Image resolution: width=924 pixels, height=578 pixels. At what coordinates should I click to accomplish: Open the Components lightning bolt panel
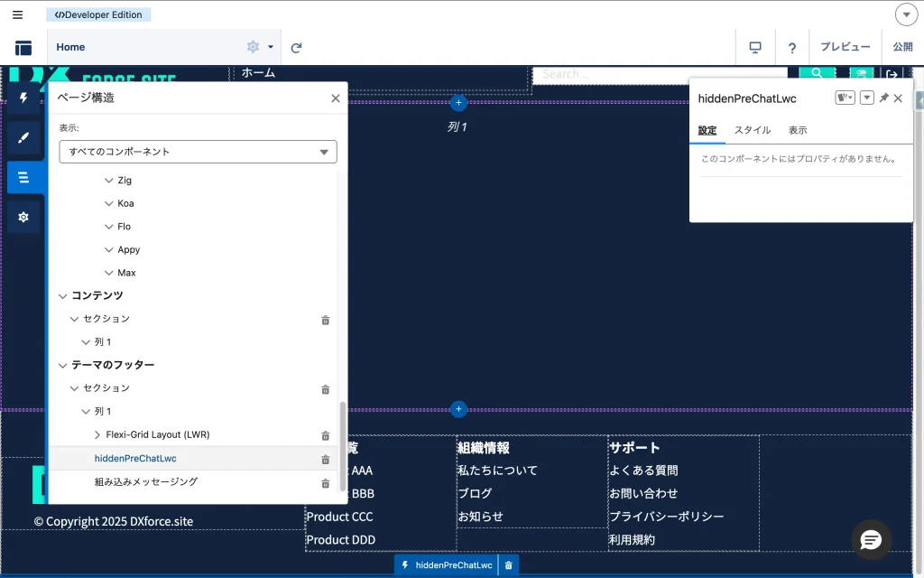pos(23,98)
